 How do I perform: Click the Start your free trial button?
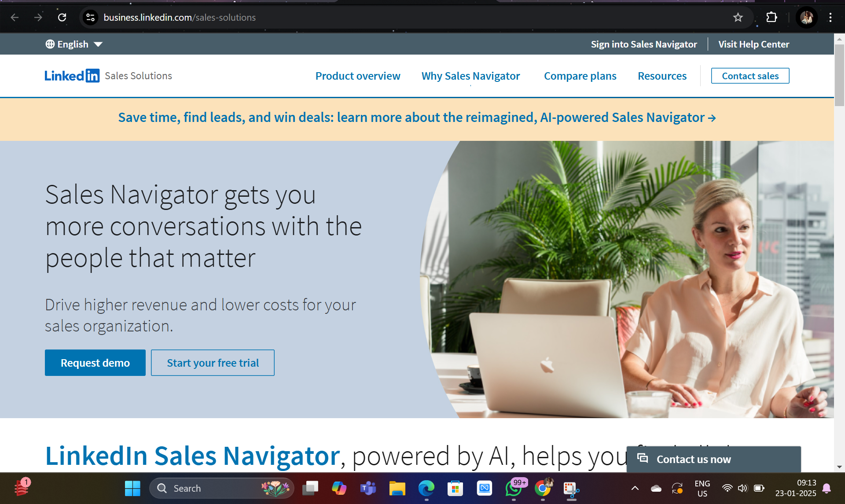(212, 362)
